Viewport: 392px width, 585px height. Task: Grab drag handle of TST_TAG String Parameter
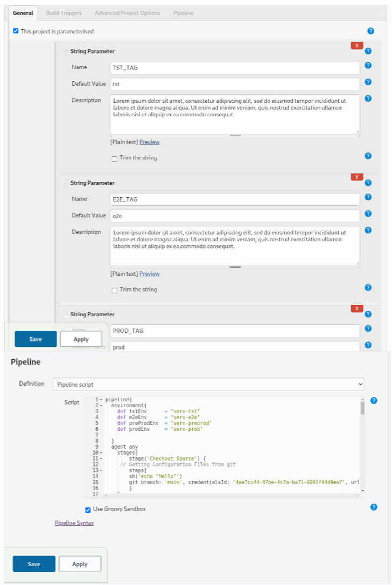(x=65, y=51)
